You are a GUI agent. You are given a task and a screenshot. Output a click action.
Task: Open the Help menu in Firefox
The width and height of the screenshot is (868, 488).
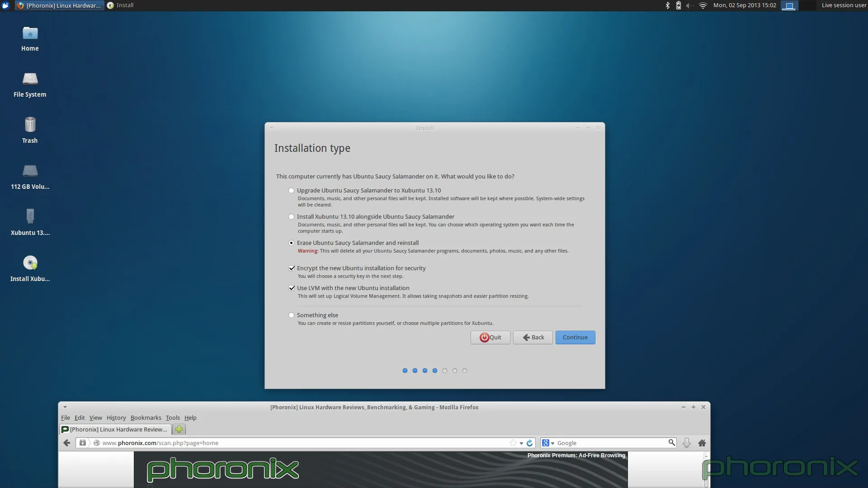click(190, 418)
